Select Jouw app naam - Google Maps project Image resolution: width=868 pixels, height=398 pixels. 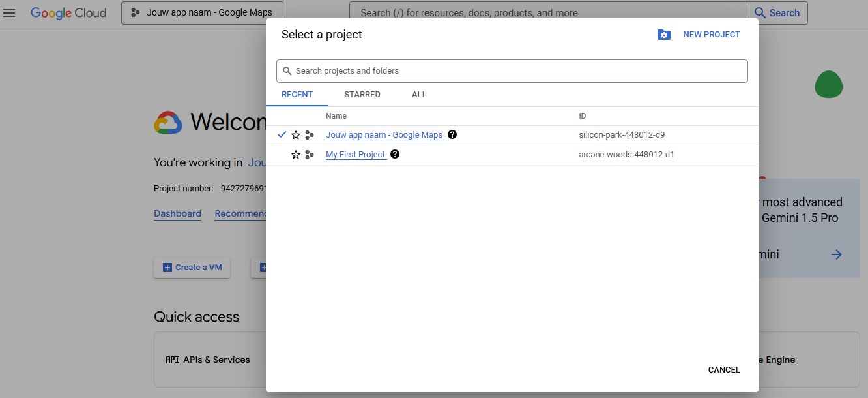tap(384, 135)
